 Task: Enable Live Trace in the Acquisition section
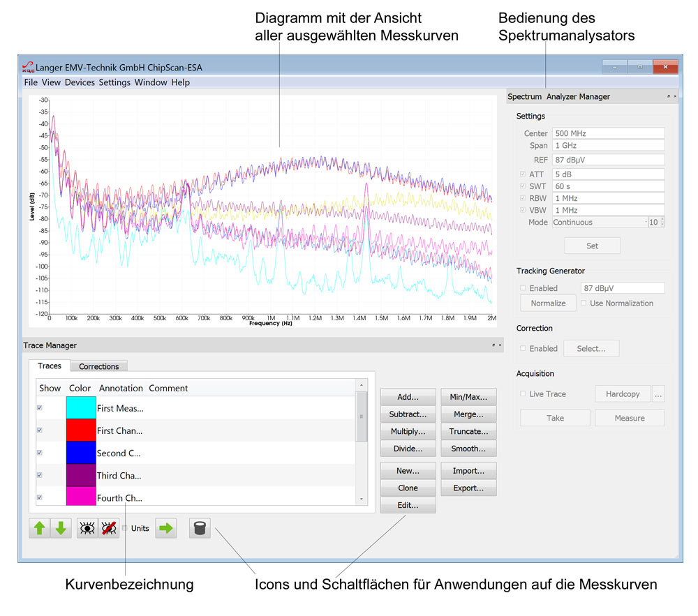click(x=522, y=393)
